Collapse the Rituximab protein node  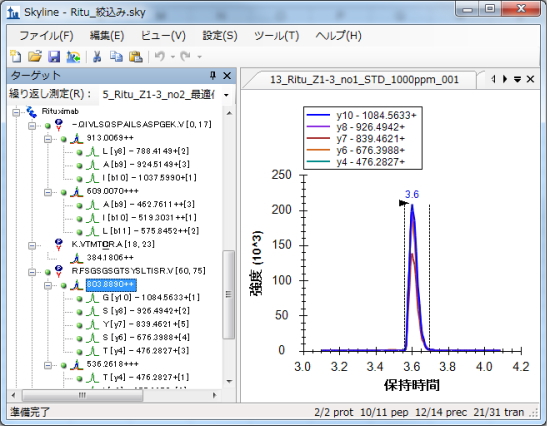(16, 113)
